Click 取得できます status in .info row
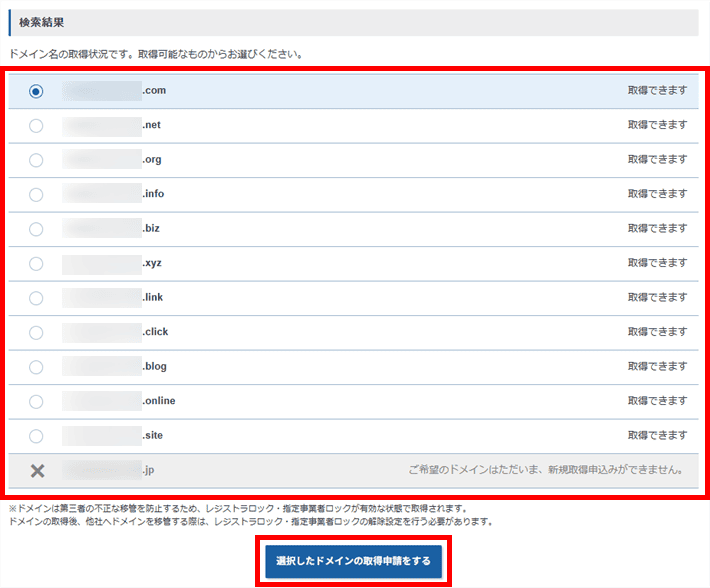The height and width of the screenshot is (588, 710). click(x=657, y=194)
